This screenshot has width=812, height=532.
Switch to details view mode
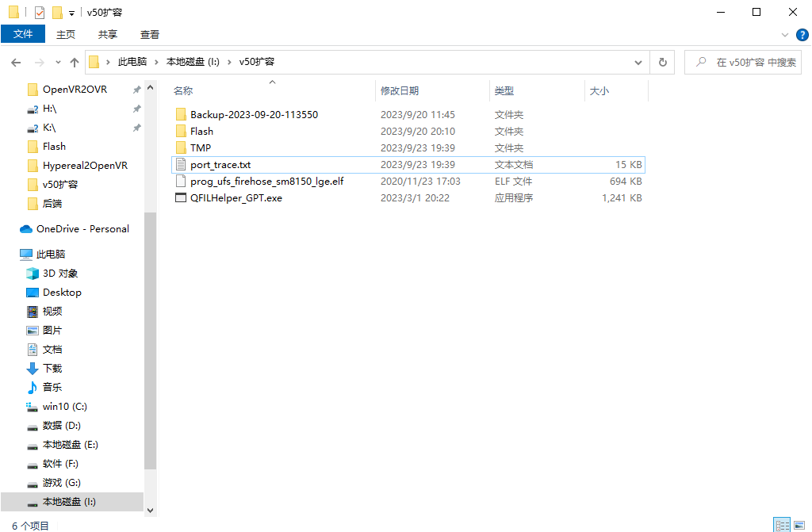pyautogui.click(x=782, y=525)
